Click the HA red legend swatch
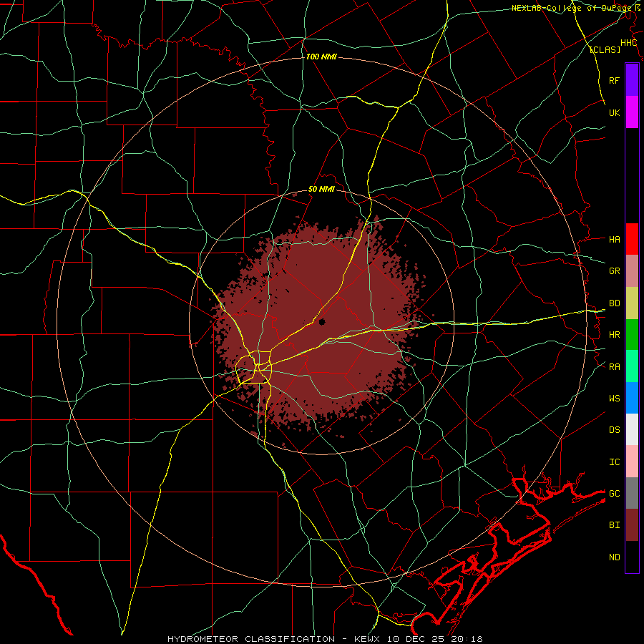The width and height of the screenshot is (644, 644). coord(632,239)
